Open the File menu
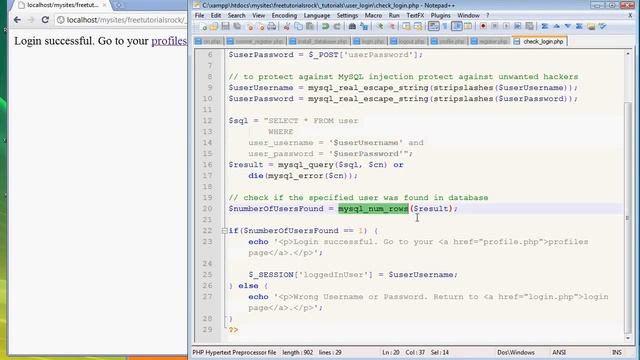The height and width of the screenshot is (360, 640). coord(200,15)
